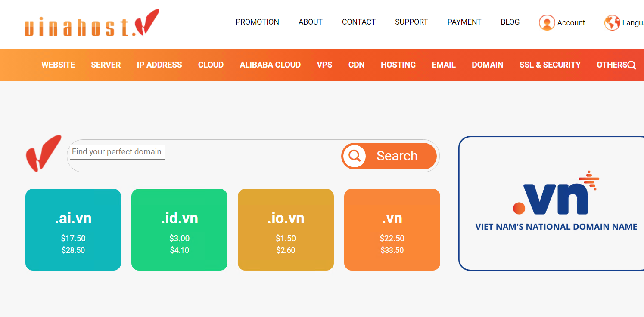The width and height of the screenshot is (644, 317).
Task: Click the Vinahost logo in header
Action: click(x=92, y=23)
